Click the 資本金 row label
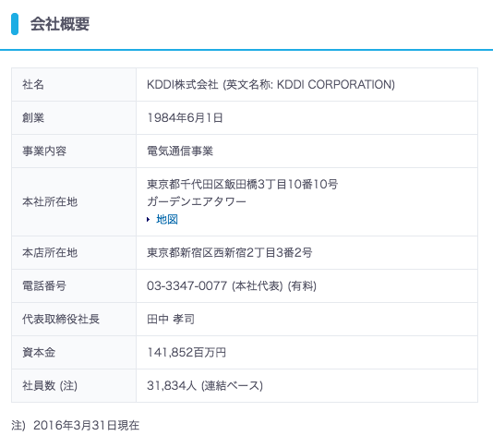 tap(39, 352)
